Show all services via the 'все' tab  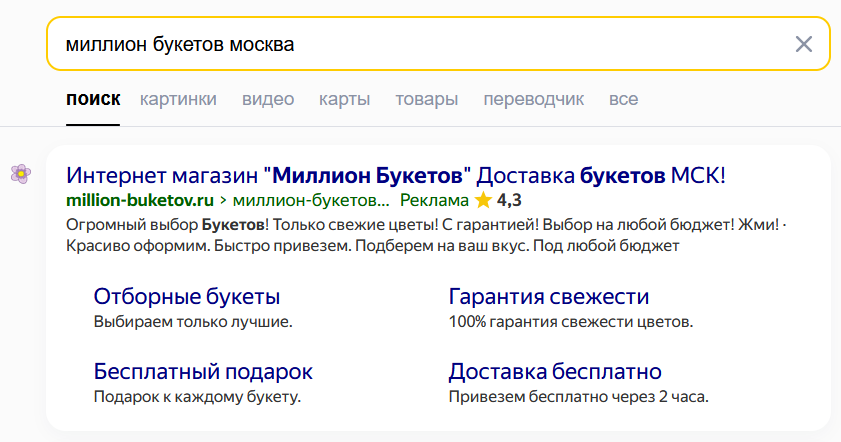click(623, 99)
